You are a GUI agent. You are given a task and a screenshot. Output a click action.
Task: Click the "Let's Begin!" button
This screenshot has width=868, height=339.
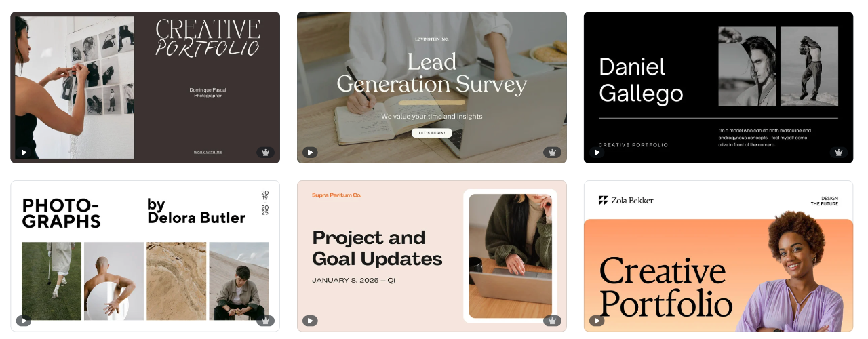tap(431, 133)
